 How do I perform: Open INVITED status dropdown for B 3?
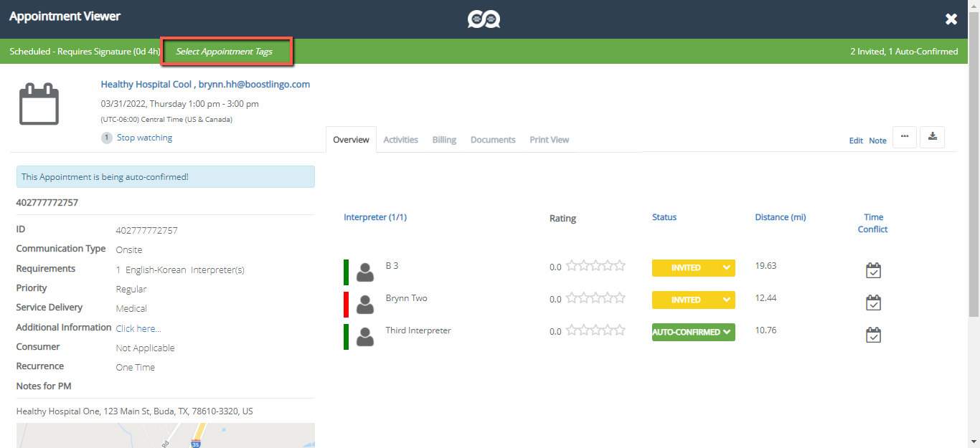click(x=693, y=268)
